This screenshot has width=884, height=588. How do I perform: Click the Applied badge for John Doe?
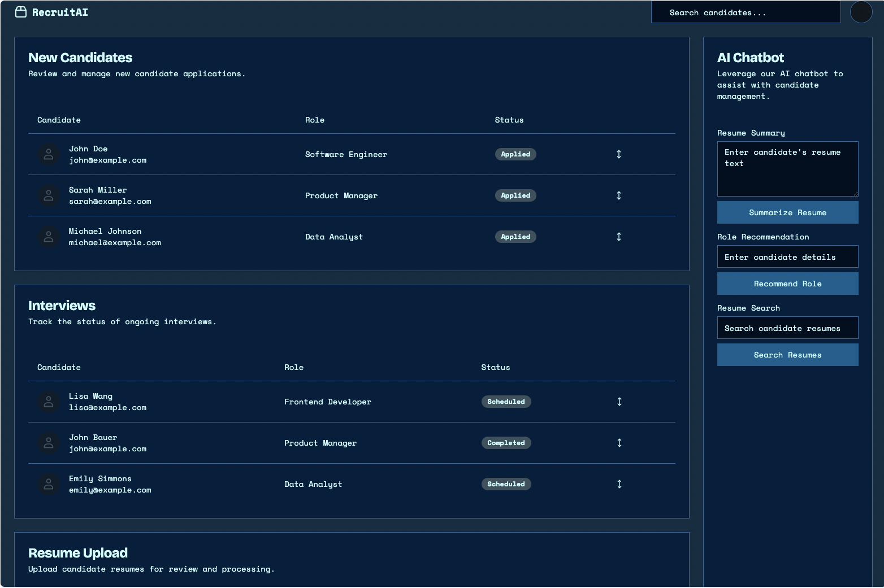(515, 154)
